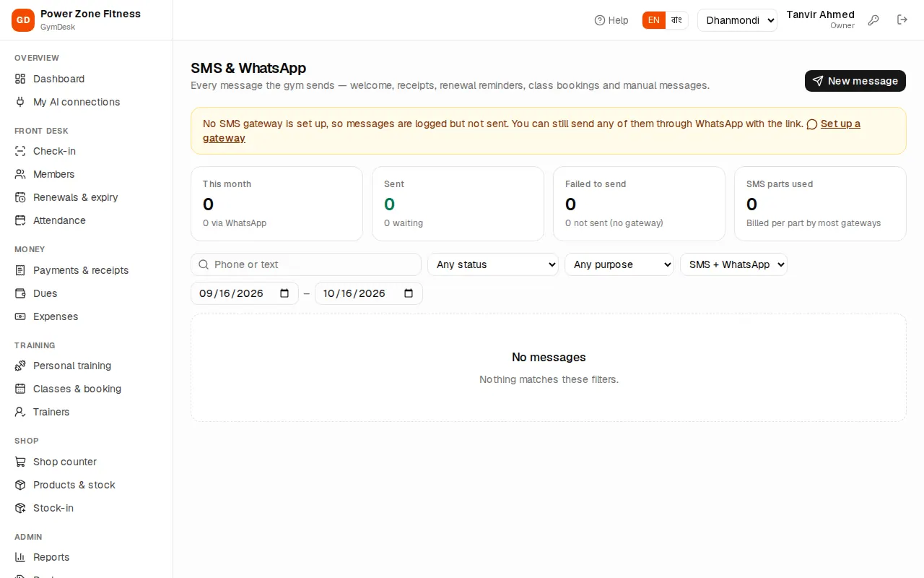Click the Phone or text search field
This screenshot has height=578, width=924.
(x=306, y=264)
